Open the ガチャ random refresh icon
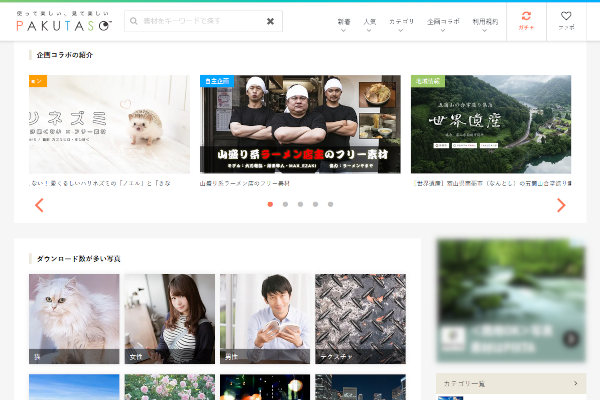 pos(526,20)
